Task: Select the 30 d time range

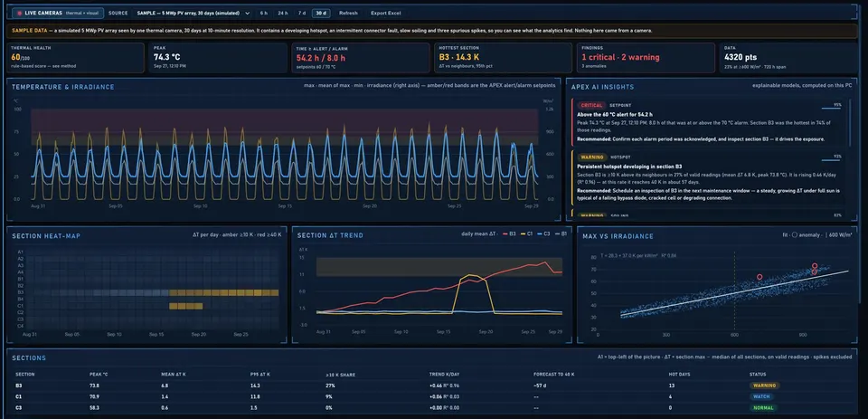Action: (x=320, y=13)
